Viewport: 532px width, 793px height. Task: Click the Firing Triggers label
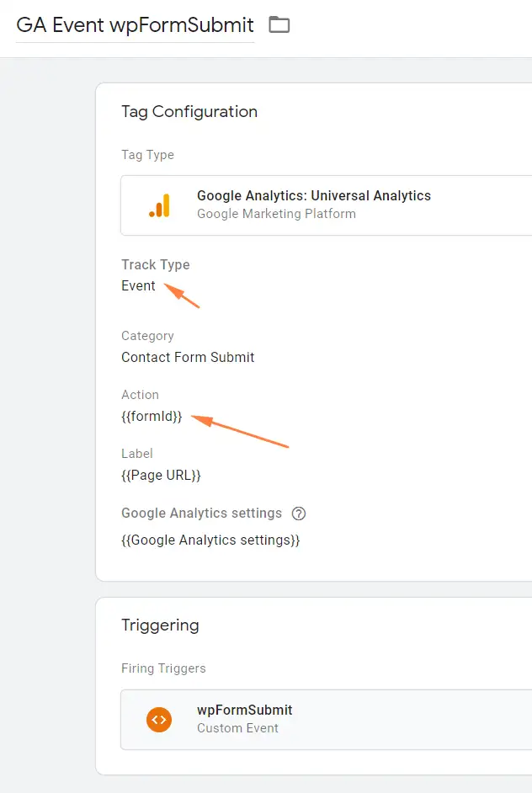click(x=163, y=668)
